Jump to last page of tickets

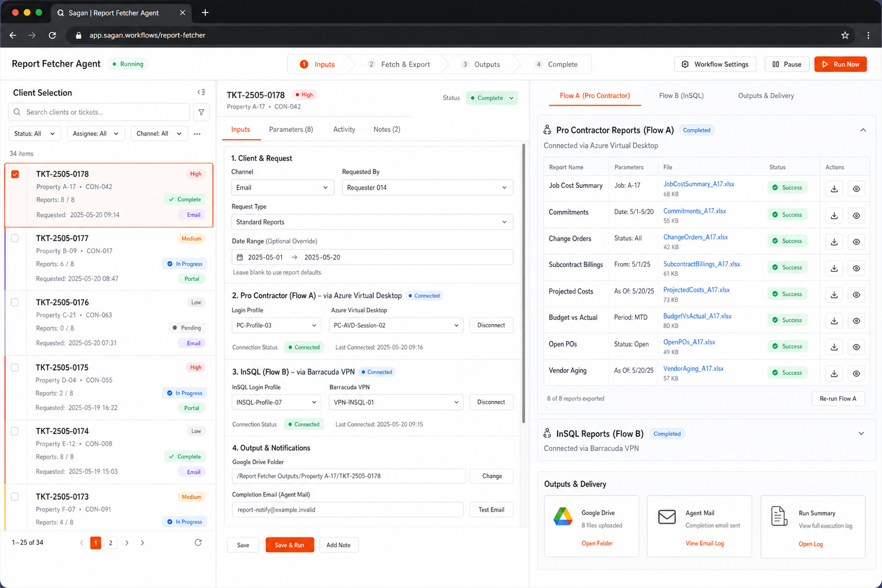[x=142, y=543]
